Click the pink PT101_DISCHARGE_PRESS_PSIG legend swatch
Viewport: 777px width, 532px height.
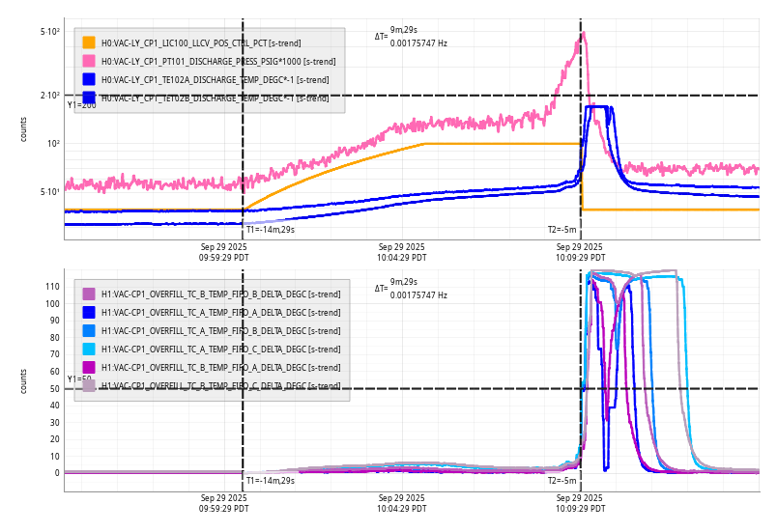tap(89, 61)
